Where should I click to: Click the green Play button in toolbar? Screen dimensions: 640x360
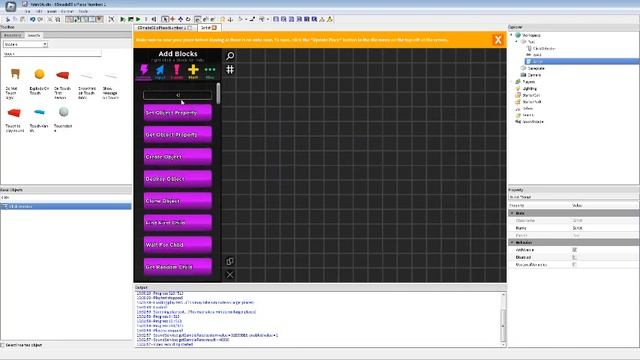click(x=138, y=19)
